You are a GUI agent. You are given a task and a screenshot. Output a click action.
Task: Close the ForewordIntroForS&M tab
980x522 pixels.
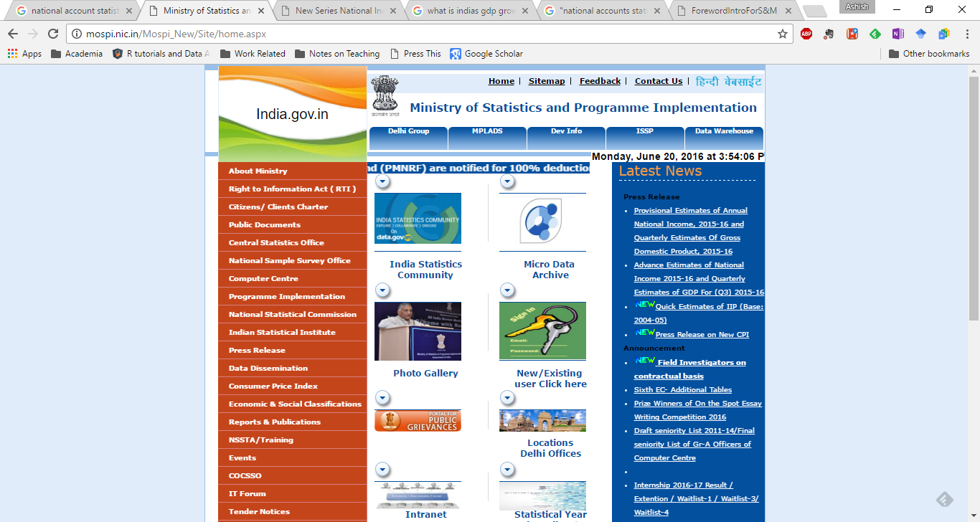point(790,11)
